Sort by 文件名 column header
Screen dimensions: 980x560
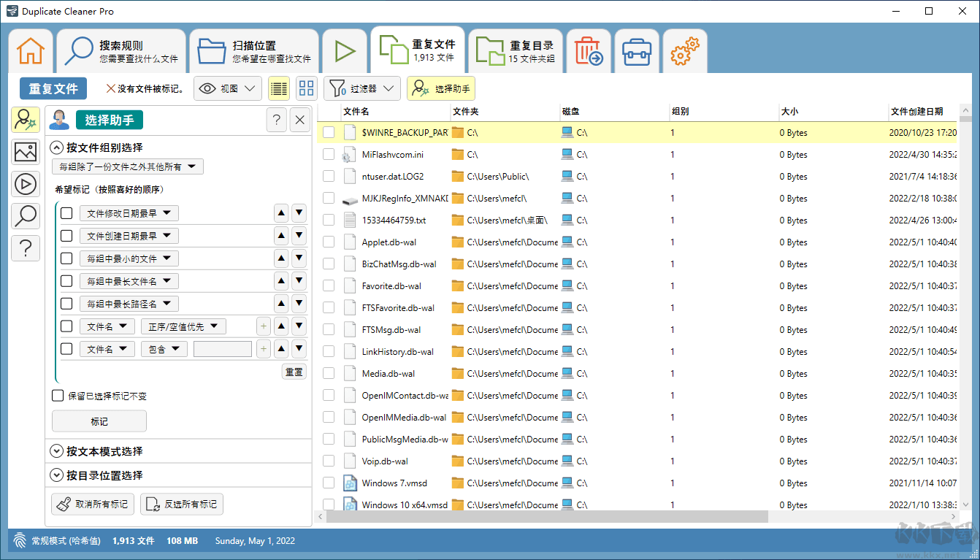click(395, 112)
